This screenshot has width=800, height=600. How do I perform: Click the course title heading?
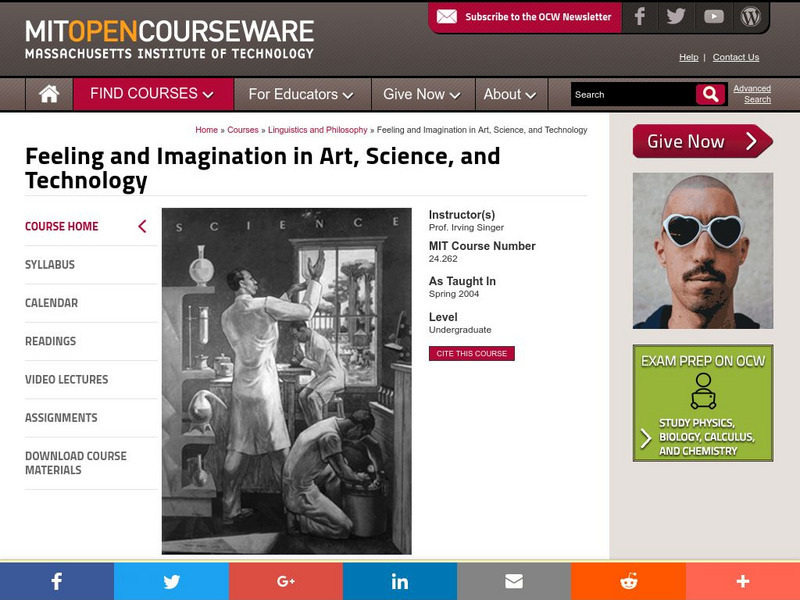tap(263, 168)
